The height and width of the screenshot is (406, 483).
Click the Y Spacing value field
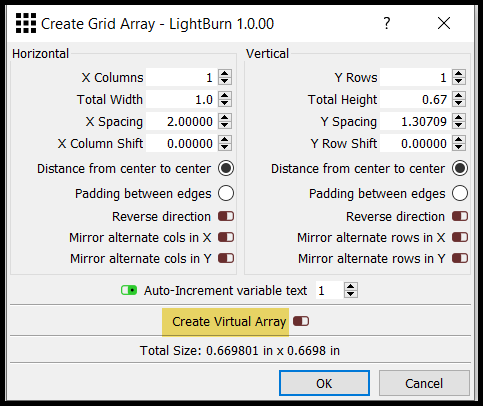coord(415,121)
